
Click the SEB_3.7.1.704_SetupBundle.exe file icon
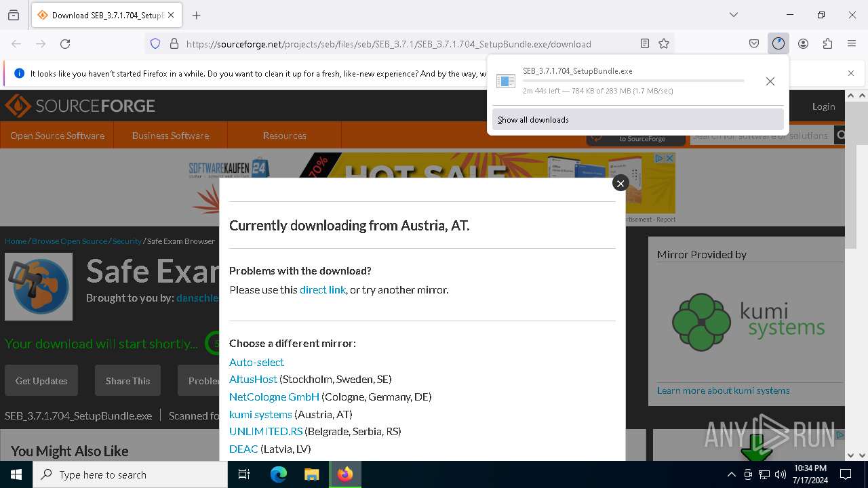[506, 81]
